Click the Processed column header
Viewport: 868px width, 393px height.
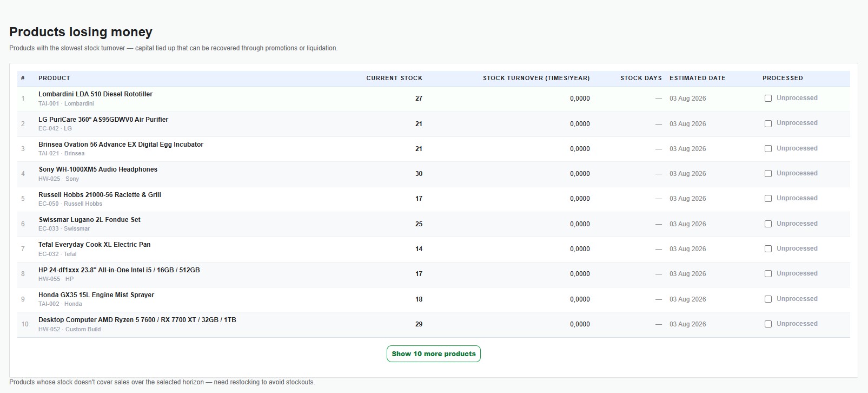[783, 78]
